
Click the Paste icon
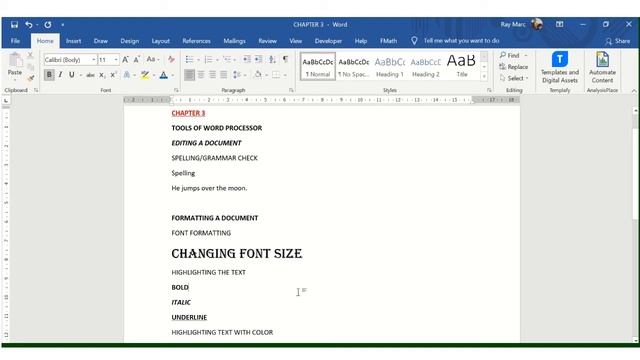click(15, 60)
